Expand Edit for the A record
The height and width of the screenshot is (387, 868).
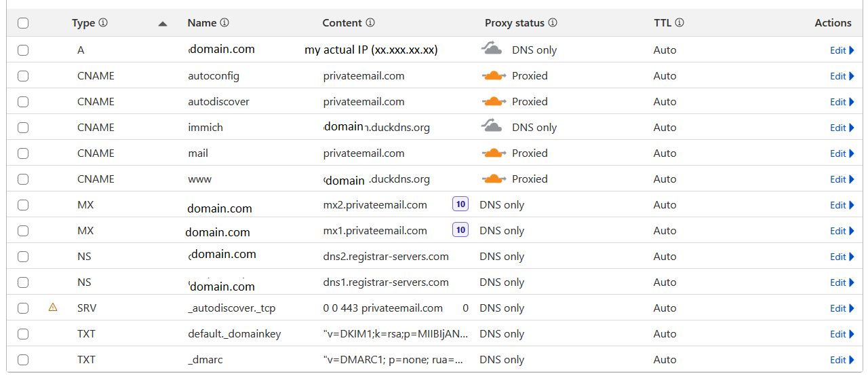point(842,50)
